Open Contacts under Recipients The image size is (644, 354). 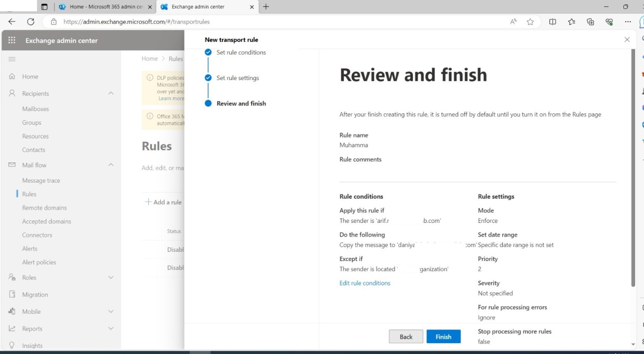34,150
